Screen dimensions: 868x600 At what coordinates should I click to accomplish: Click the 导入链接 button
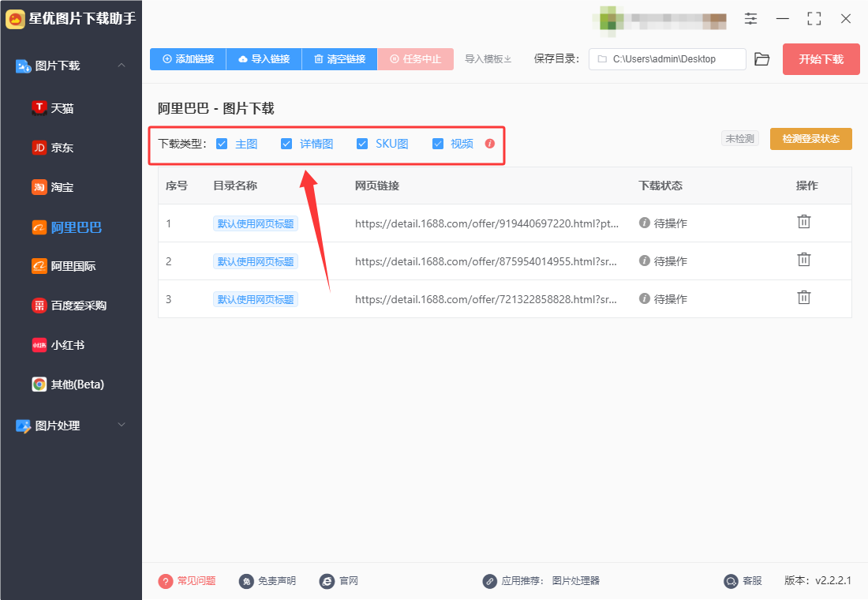click(x=264, y=59)
